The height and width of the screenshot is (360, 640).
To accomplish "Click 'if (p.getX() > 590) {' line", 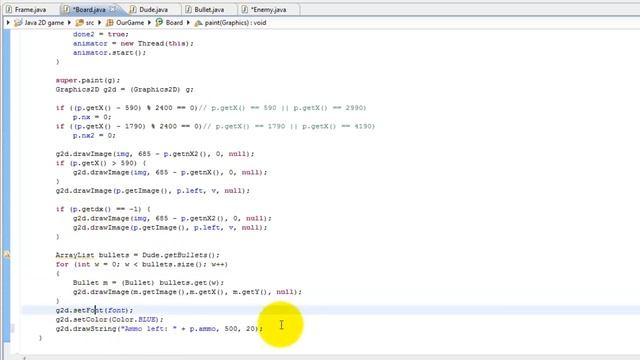I will point(101,163).
